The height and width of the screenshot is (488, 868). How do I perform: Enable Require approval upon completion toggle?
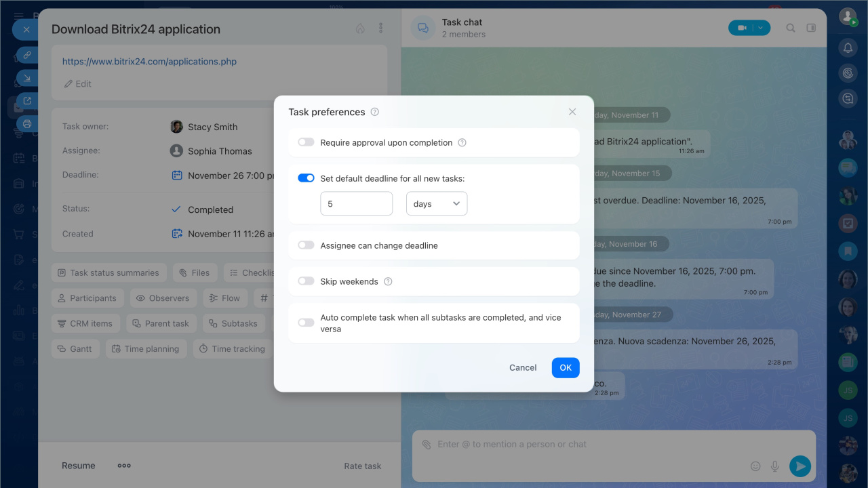coord(306,142)
